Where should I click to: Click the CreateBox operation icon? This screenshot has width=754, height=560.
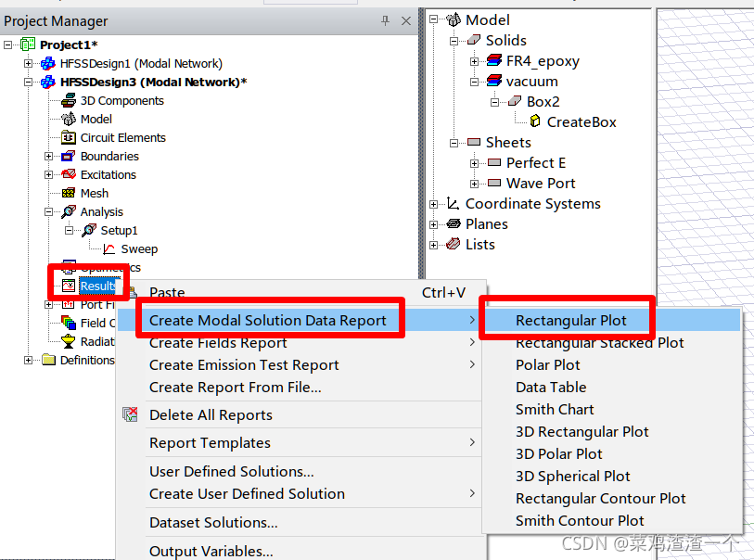coord(535,121)
